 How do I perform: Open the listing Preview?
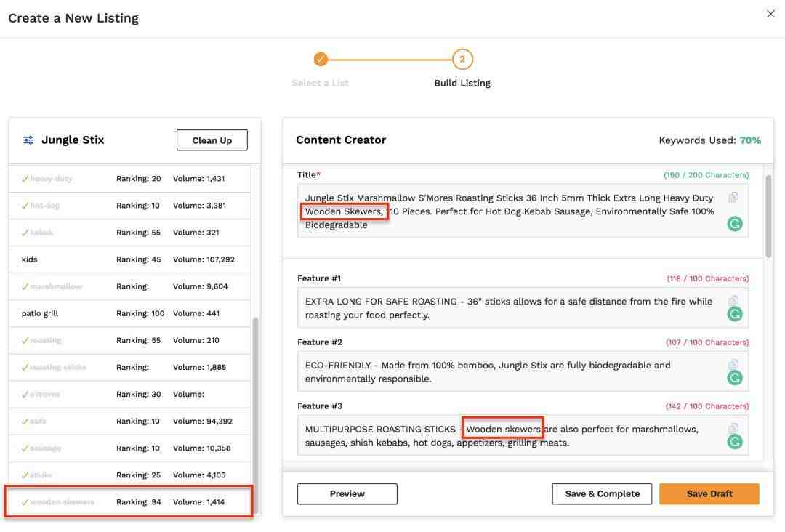click(x=347, y=494)
